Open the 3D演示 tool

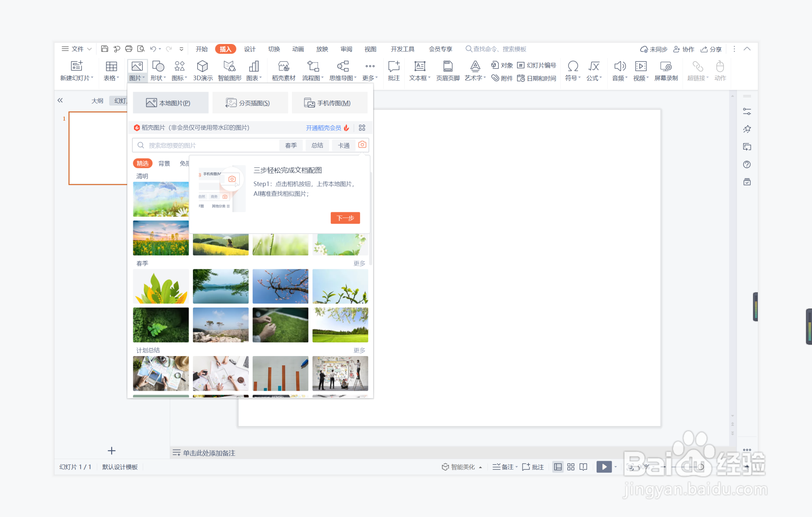[x=203, y=71]
